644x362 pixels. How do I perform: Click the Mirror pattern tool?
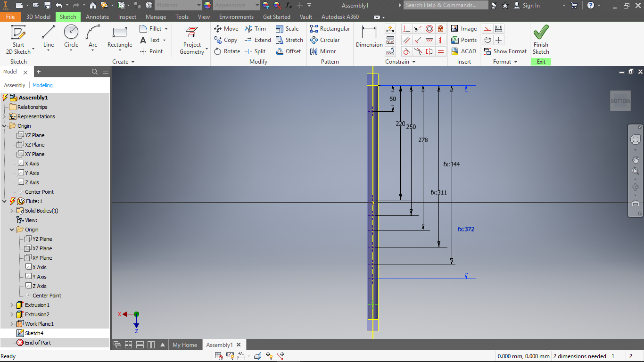[323, 51]
